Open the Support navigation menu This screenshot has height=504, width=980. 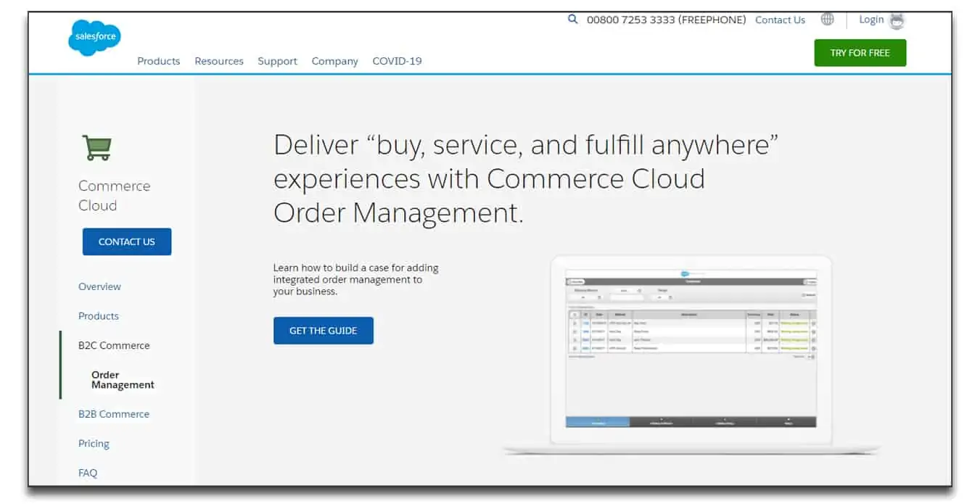click(278, 61)
